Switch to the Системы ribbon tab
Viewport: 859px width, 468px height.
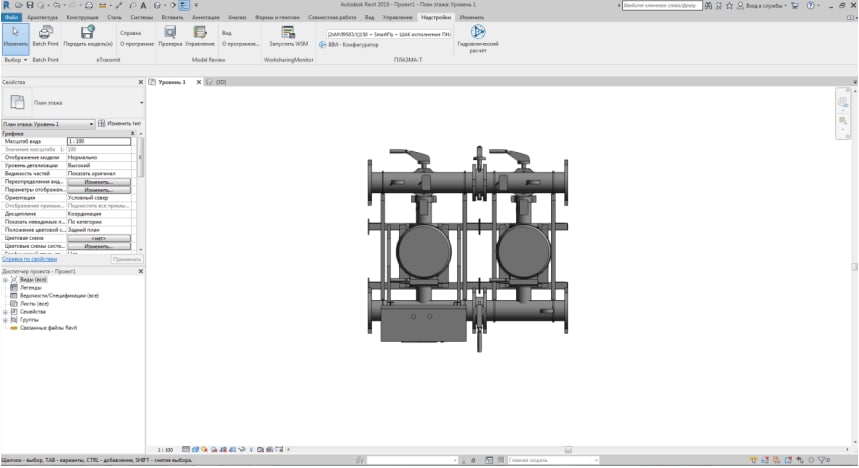(141, 18)
